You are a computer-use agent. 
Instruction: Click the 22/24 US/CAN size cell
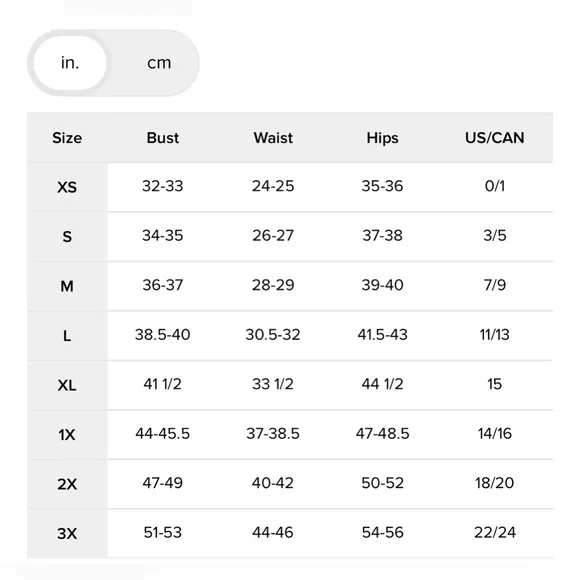(x=495, y=533)
